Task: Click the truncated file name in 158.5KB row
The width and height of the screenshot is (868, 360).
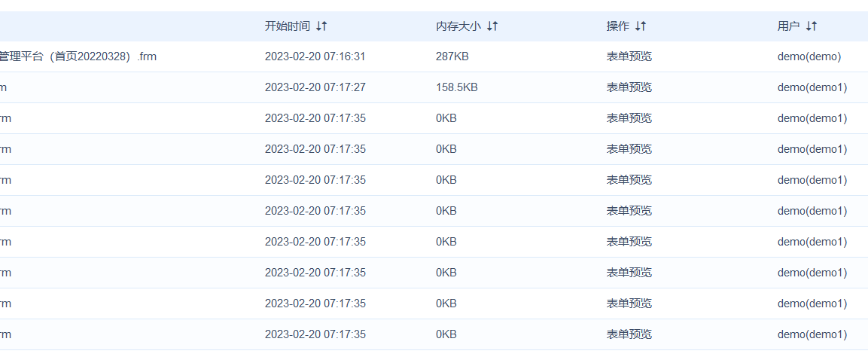Action: pos(3,87)
